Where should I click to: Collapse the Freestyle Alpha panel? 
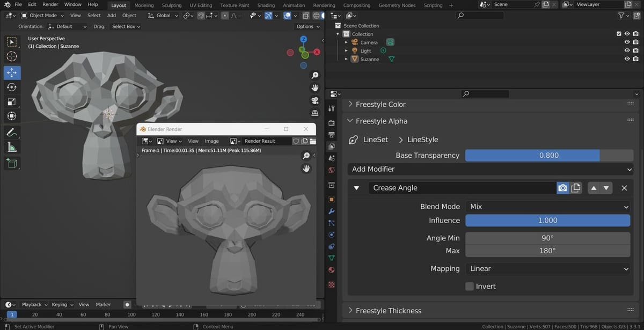point(351,121)
